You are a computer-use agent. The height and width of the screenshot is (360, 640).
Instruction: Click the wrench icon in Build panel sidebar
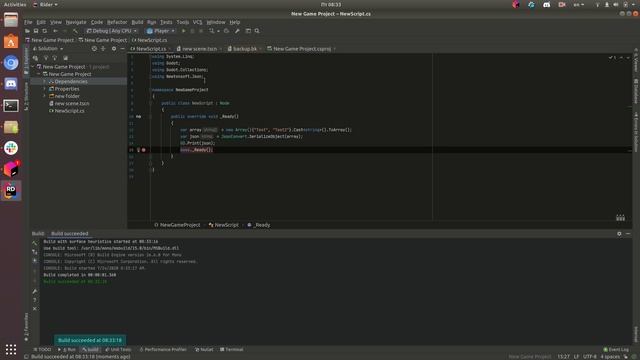[x=35, y=291]
